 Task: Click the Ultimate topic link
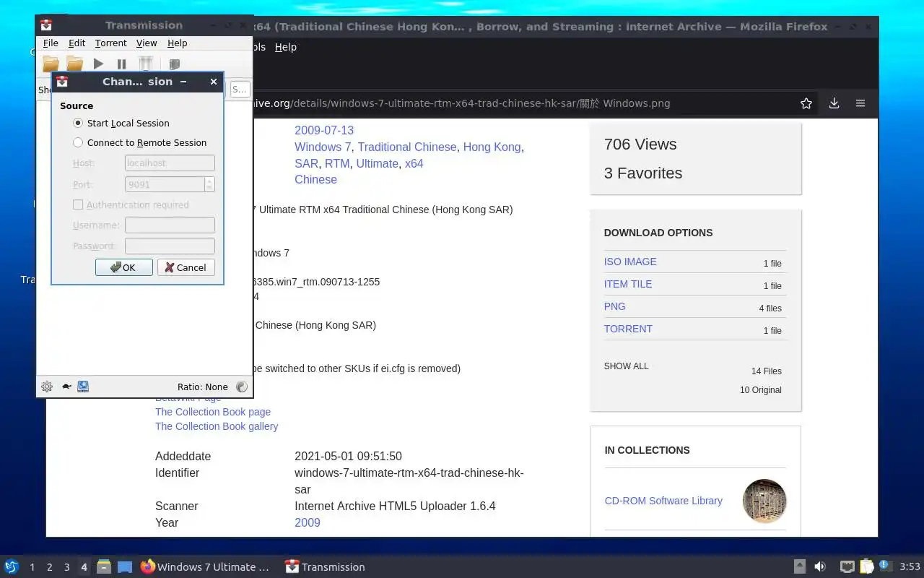(377, 163)
